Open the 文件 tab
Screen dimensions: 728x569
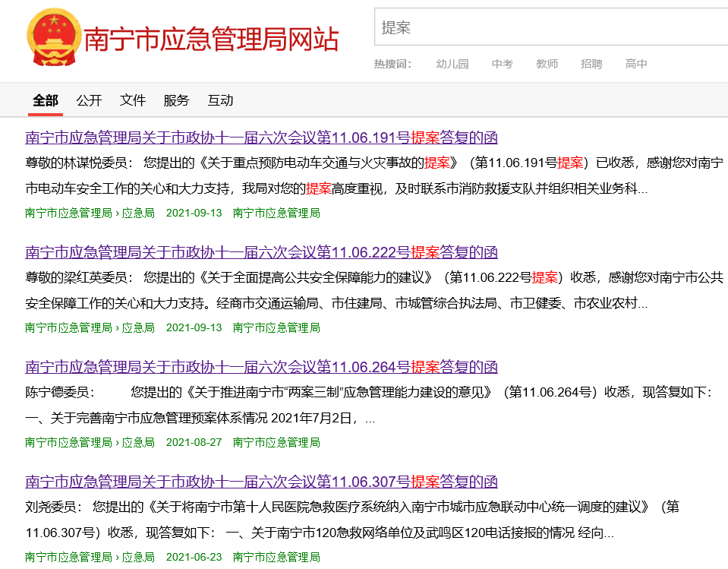point(133,100)
